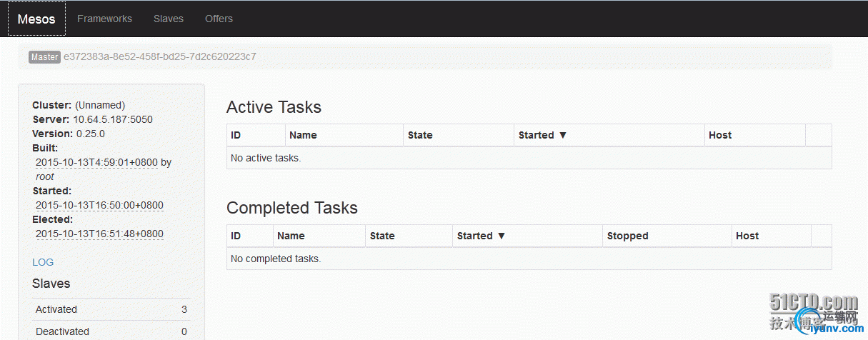Click the Completed Tasks heading

(292, 208)
